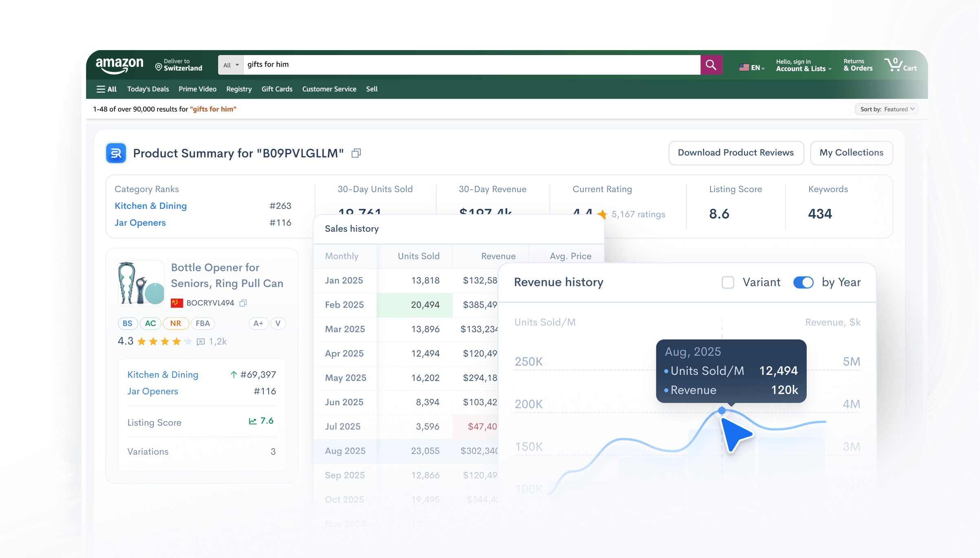Image resolution: width=980 pixels, height=558 pixels.
Task: Copy ASIN next to B09PVLGLLM title
Action: pos(356,153)
